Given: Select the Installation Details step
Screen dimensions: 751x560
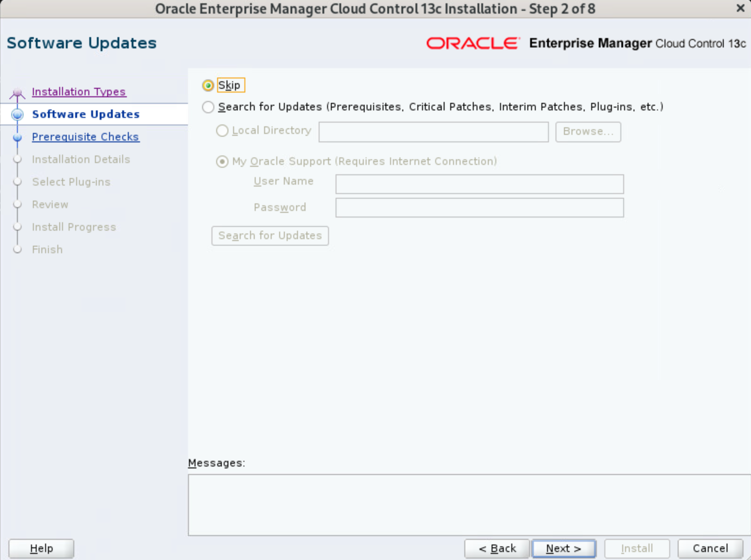Looking at the screenshot, I should [x=81, y=159].
